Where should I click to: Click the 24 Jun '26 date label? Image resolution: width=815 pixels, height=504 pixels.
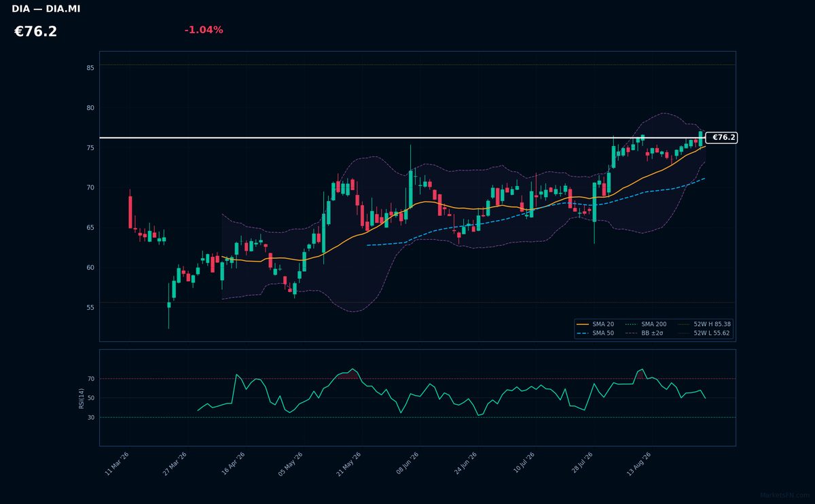coord(465,464)
